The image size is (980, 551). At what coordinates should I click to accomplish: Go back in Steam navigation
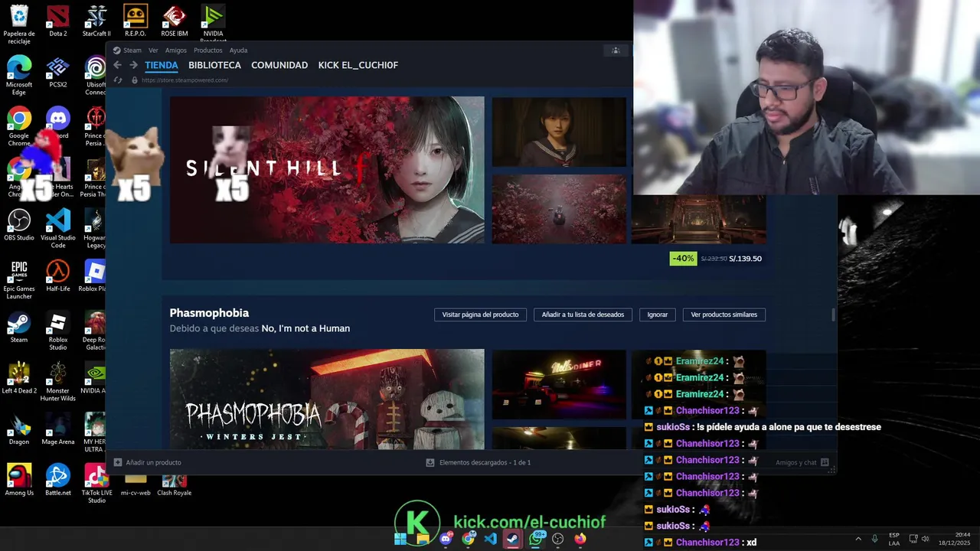(x=117, y=65)
